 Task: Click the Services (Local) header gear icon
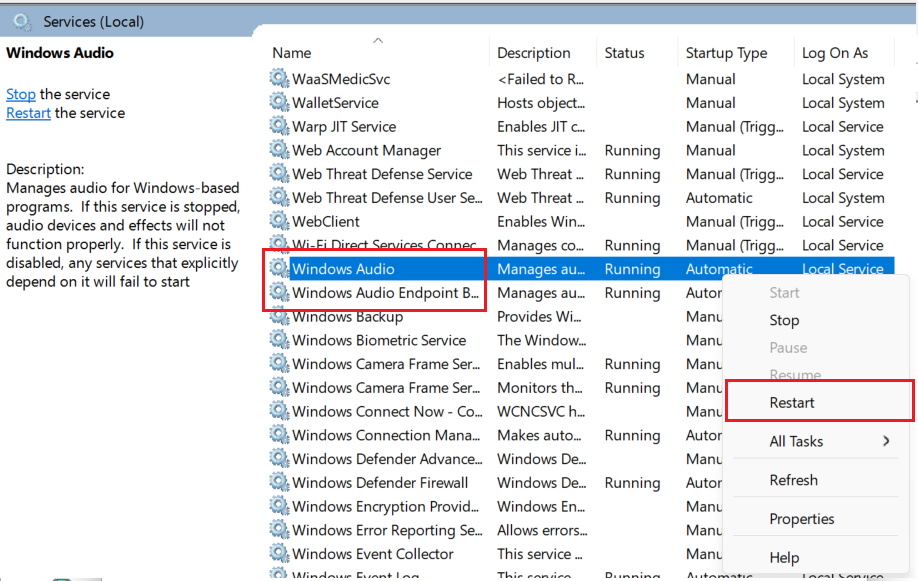pos(22,22)
